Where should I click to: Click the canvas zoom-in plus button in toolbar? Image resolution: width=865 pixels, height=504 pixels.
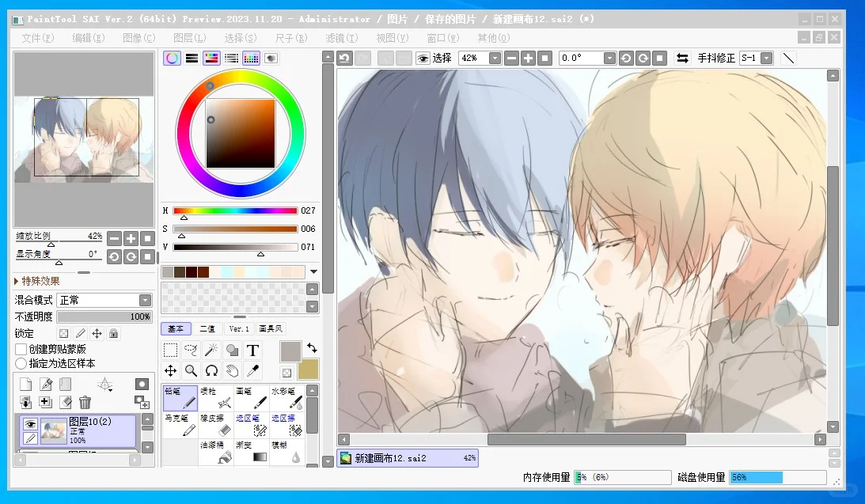point(528,58)
